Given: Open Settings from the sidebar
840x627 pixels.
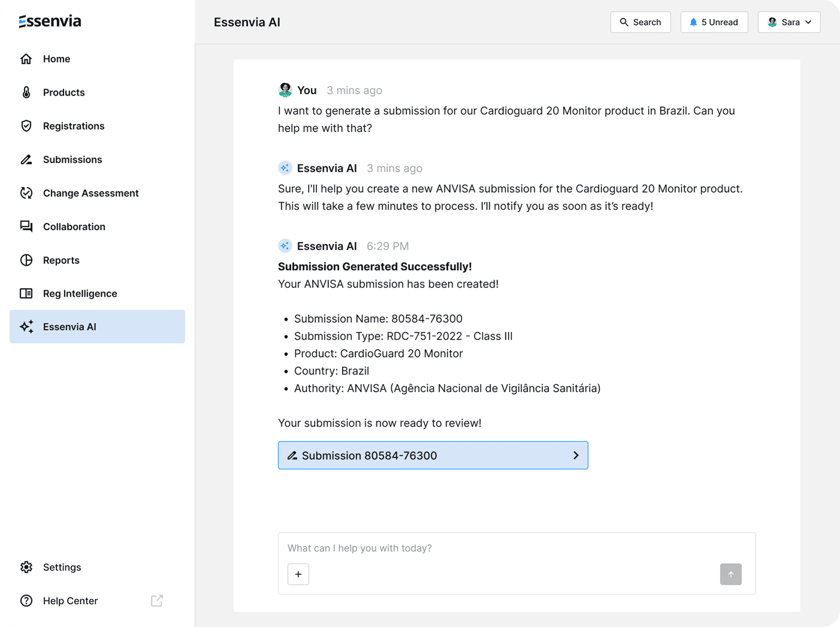Looking at the screenshot, I should pyautogui.click(x=97, y=567).
